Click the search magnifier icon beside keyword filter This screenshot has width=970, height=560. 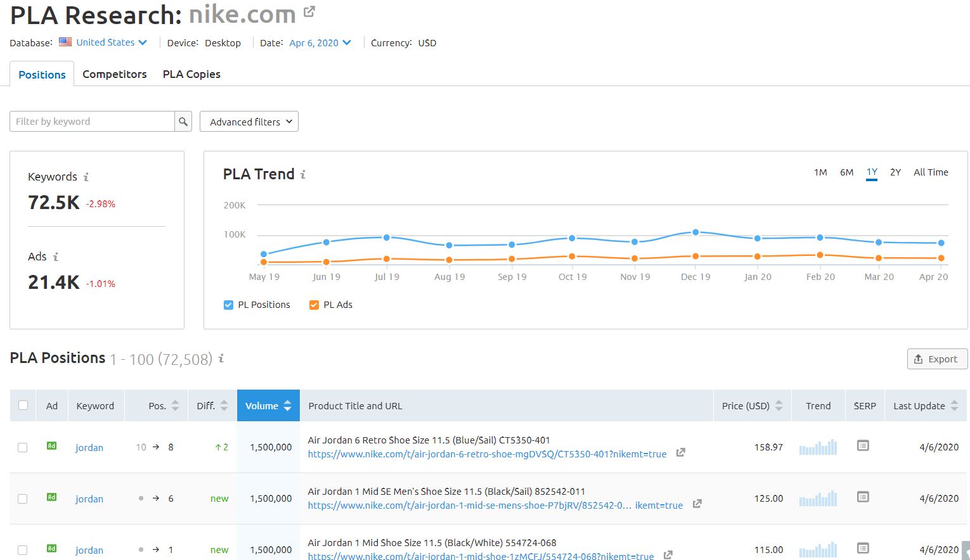point(183,122)
